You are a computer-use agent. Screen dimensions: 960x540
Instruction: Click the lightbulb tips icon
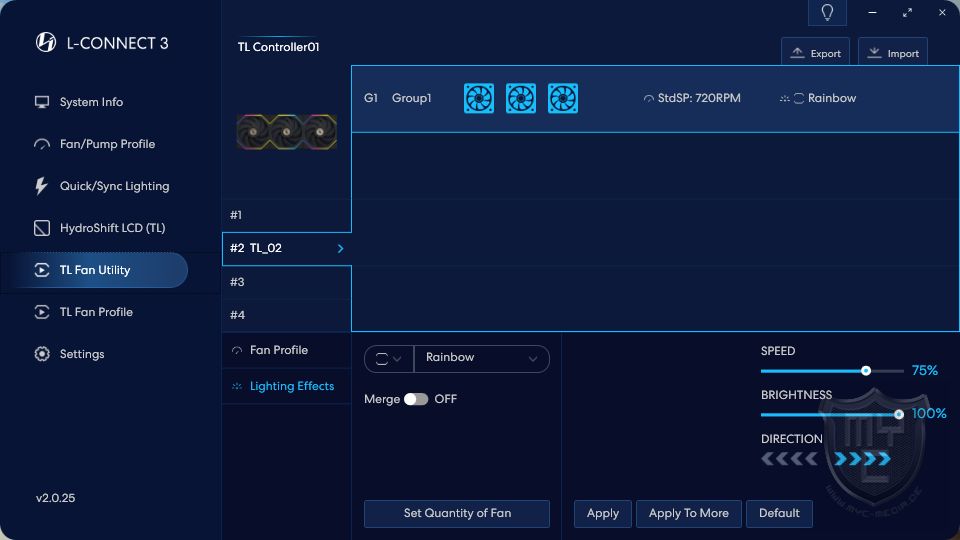click(x=827, y=12)
